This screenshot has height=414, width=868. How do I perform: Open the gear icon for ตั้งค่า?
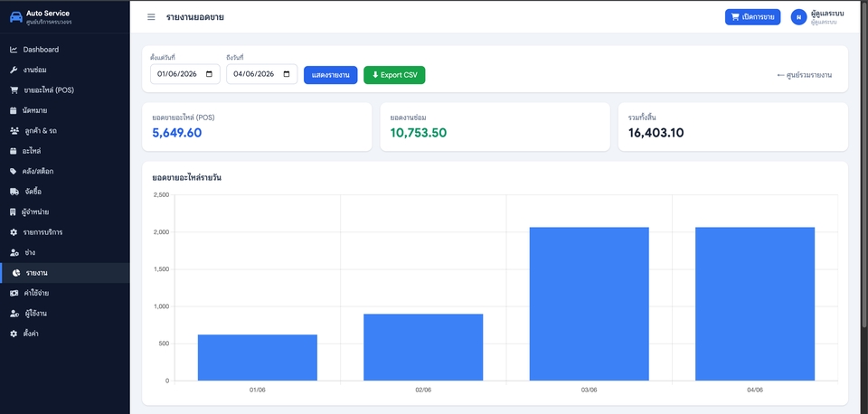(x=14, y=334)
